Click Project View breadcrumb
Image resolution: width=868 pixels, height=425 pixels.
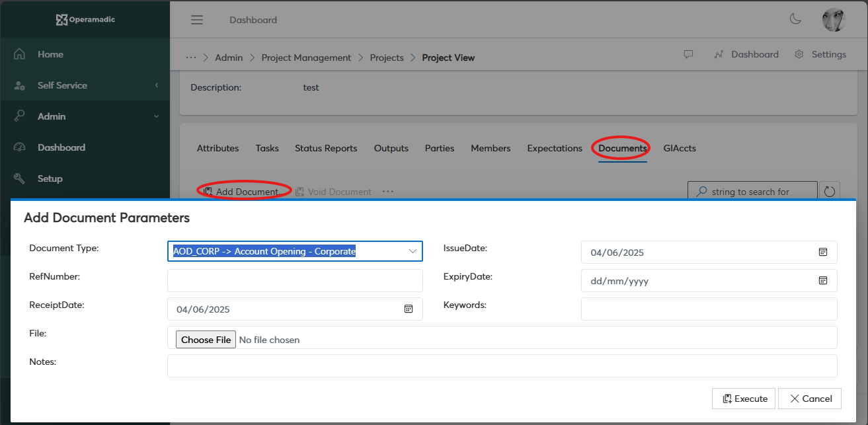(x=448, y=58)
